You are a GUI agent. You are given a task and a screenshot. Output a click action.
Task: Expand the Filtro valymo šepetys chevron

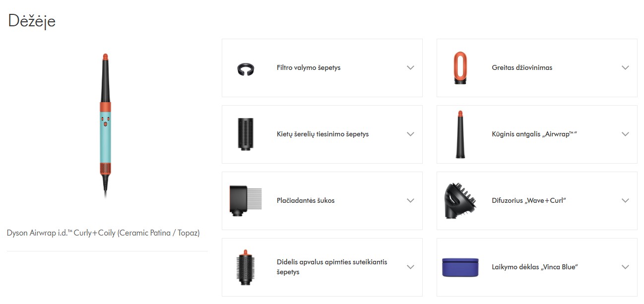tap(410, 68)
